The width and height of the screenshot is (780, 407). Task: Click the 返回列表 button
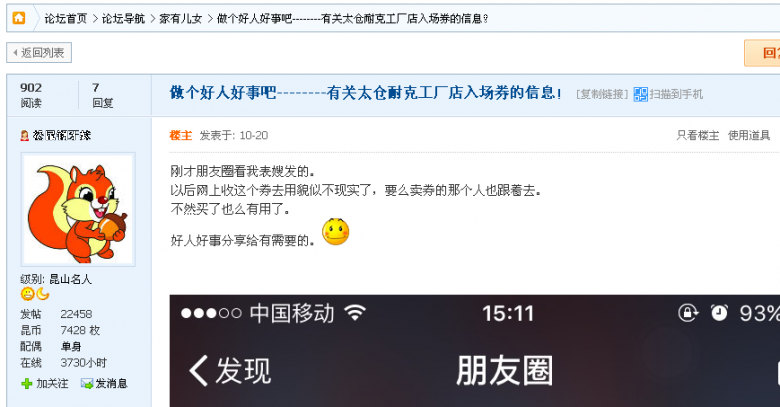tap(39, 53)
